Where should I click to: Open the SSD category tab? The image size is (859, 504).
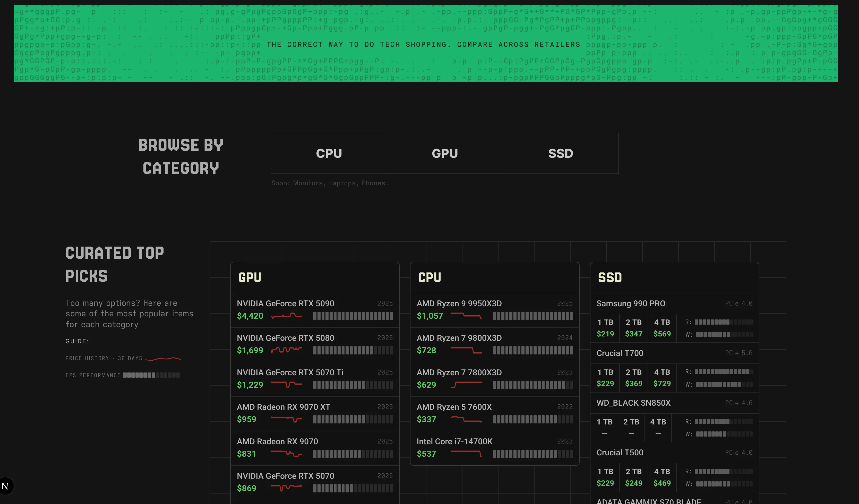click(x=560, y=153)
